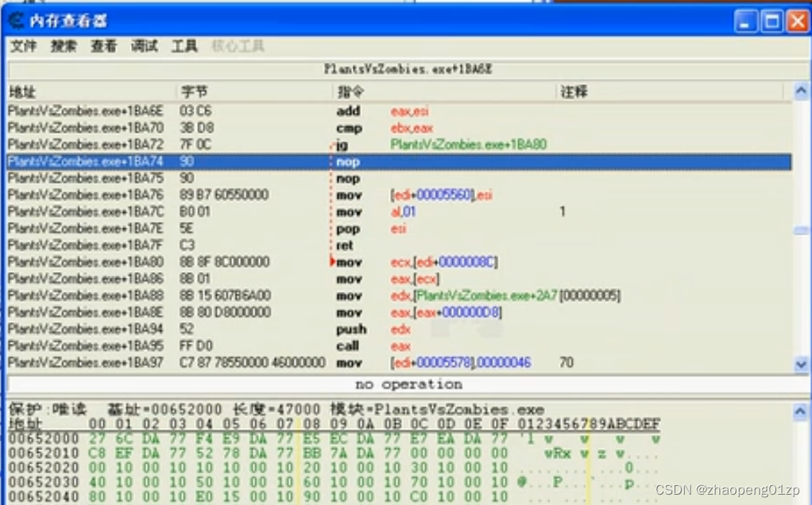
Task: Select mov eax,[ecx] row at +1BA86
Action: pyautogui.click(x=399, y=279)
